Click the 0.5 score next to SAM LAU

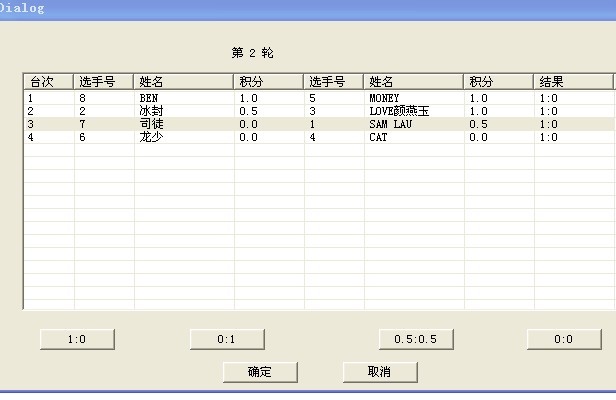pyautogui.click(x=478, y=124)
